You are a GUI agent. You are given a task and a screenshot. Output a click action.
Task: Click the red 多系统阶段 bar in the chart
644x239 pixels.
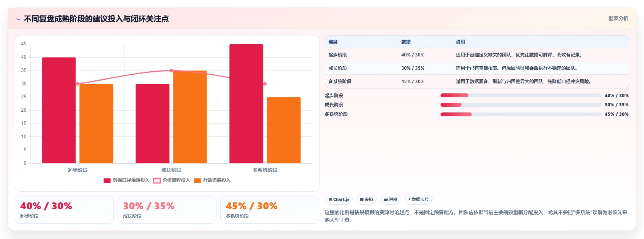246,104
